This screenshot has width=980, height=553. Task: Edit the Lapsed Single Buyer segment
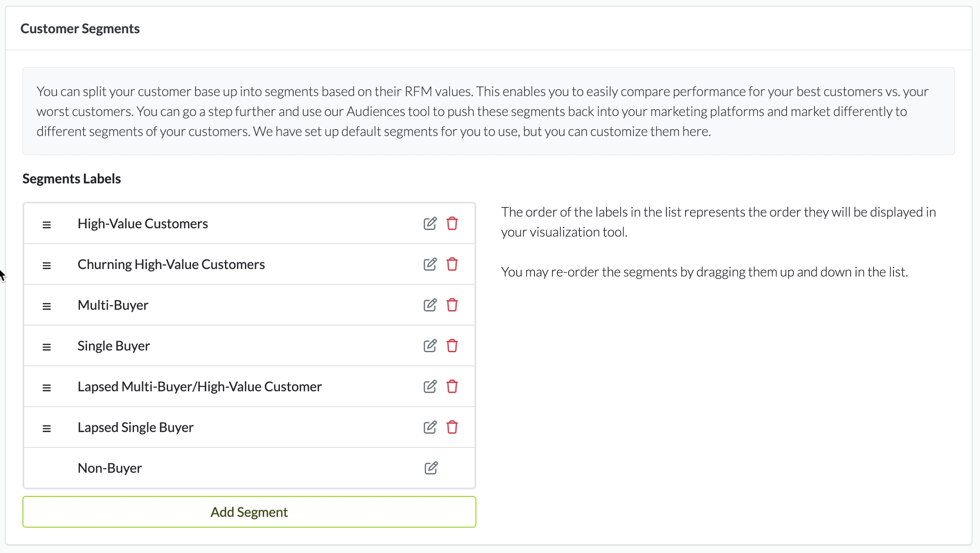tap(430, 427)
